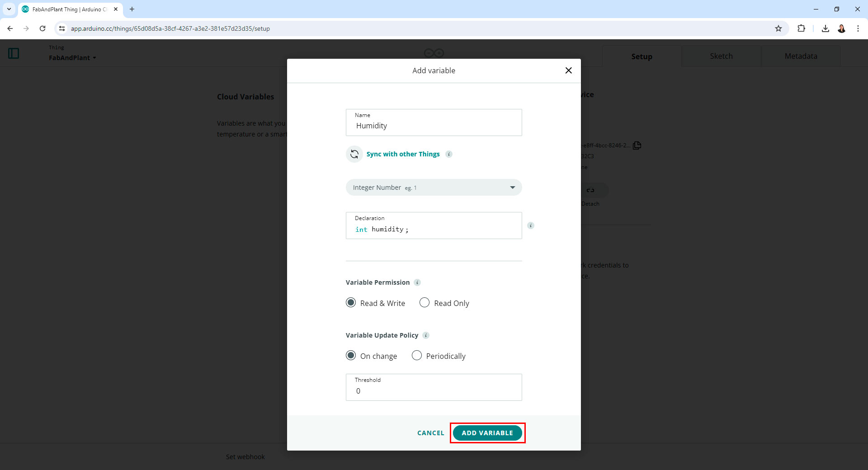
Task: Click the Detach device icon
Action: point(590,190)
